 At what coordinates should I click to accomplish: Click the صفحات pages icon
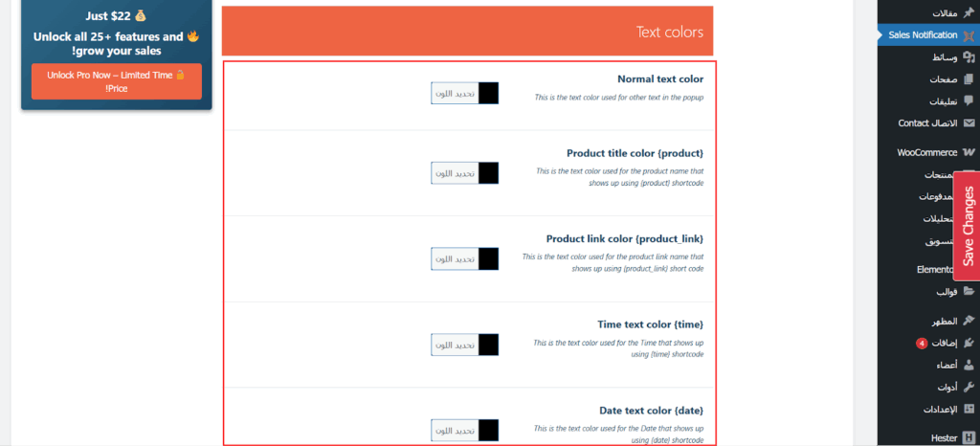(x=969, y=79)
